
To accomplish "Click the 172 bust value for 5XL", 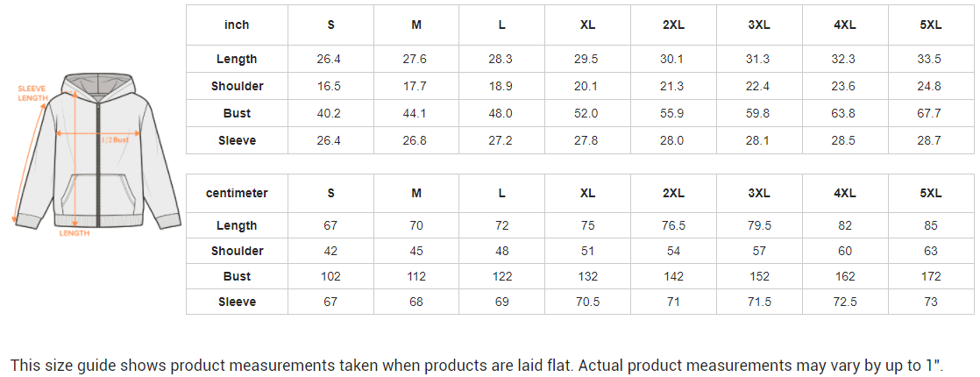I will click(x=931, y=276).
